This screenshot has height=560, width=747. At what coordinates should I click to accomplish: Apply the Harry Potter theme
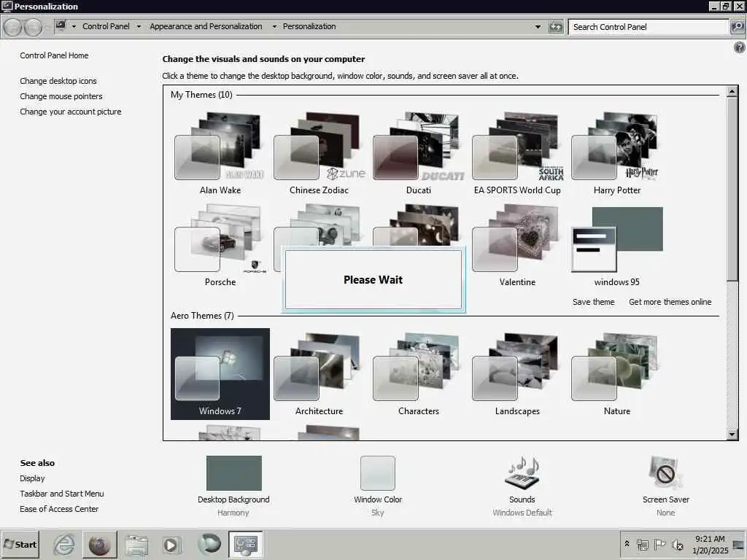[616, 153]
